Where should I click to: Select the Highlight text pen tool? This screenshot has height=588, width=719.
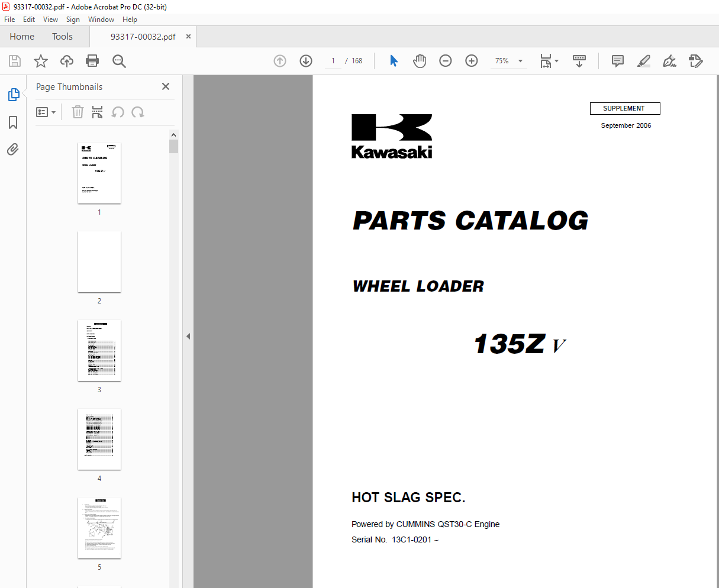(644, 61)
